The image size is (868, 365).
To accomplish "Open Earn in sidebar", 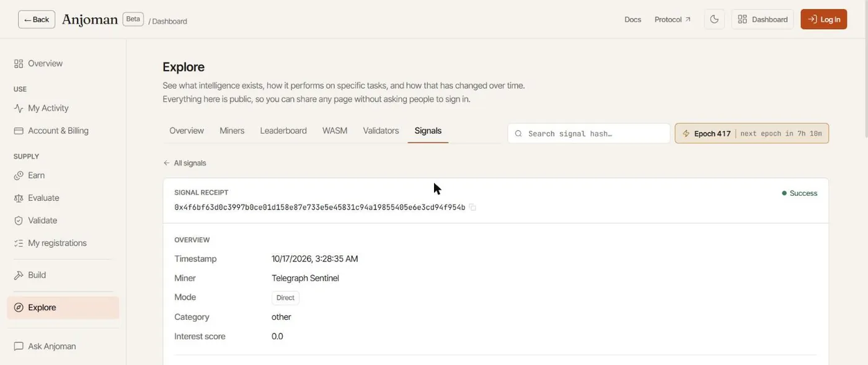I will (63, 175).
